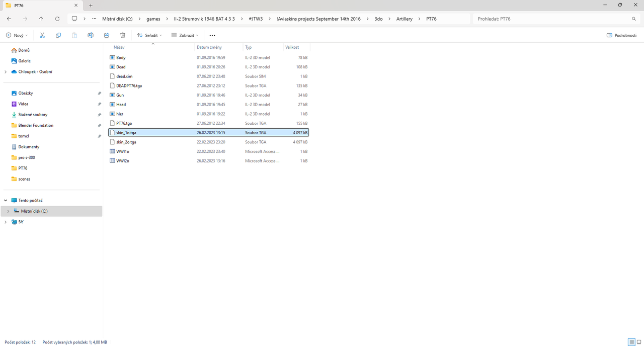Click the Body 3D model file icon

coord(112,57)
